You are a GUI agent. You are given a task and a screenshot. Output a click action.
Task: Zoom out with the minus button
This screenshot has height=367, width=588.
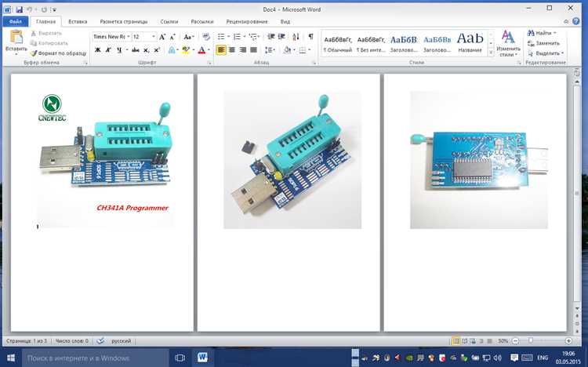pos(516,341)
